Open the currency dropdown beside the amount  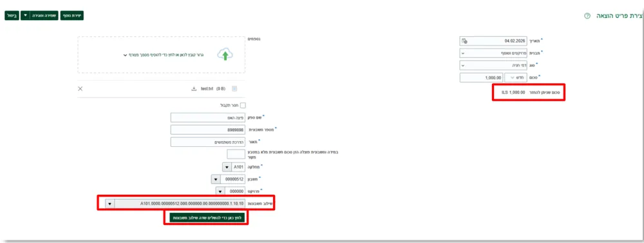(x=515, y=78)
